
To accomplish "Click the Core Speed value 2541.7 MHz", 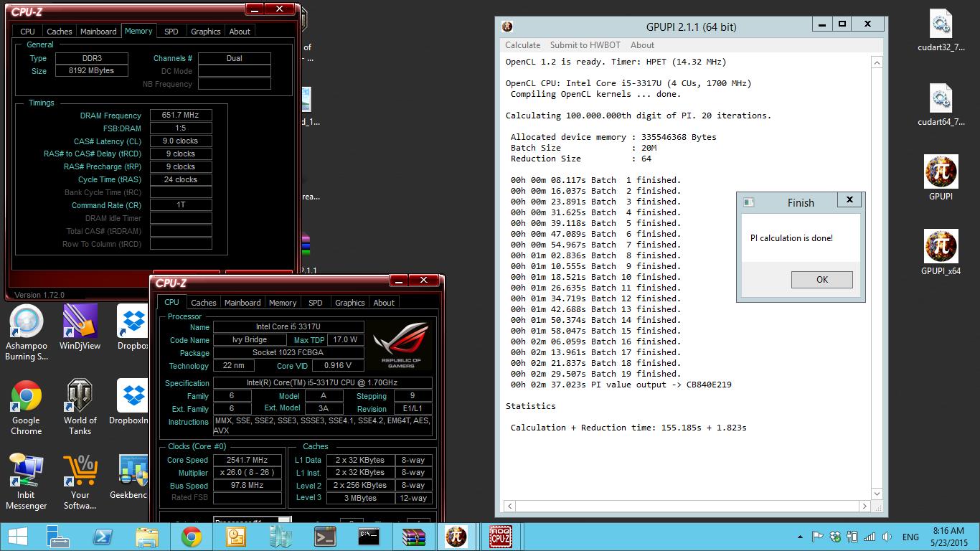I will 248,460.
